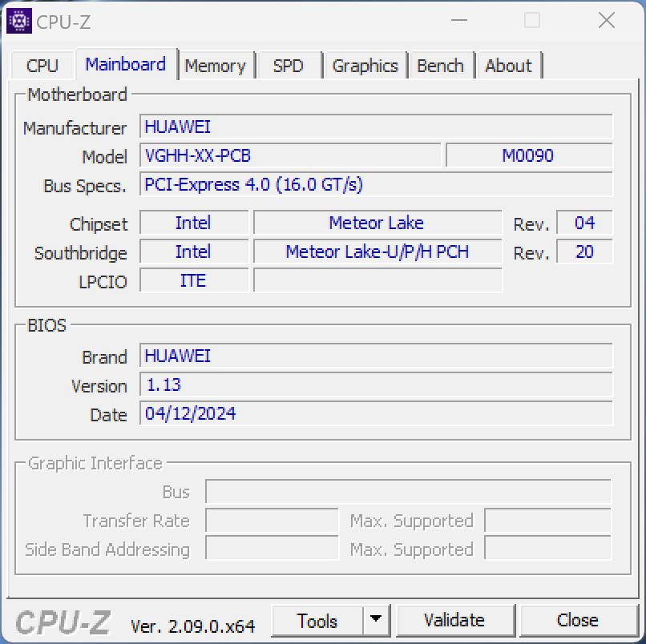Click Transfer Rate's Max. Supported field
The image size is (646, 644).
(548, 520)
